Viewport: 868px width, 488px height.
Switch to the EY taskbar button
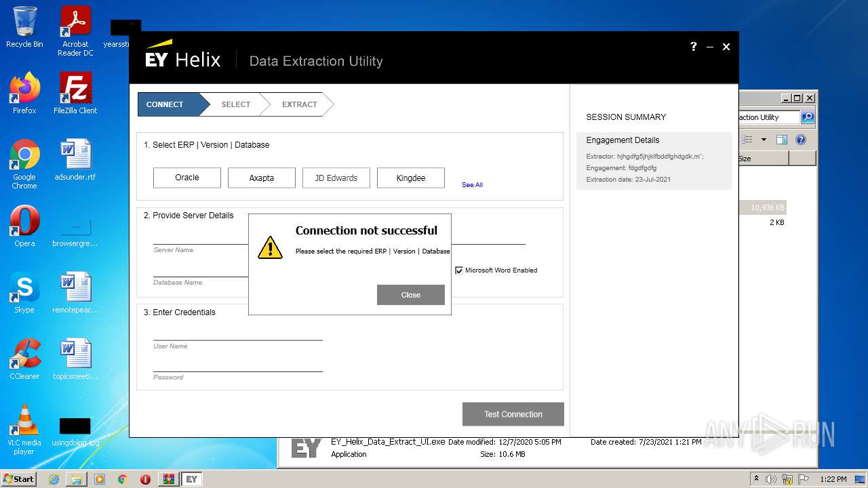click(192, 479)
